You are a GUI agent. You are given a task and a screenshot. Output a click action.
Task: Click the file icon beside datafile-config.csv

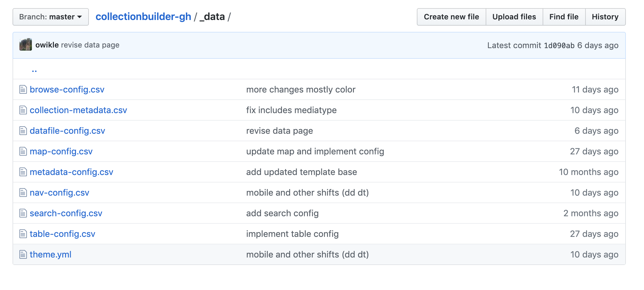coord(23,131)
